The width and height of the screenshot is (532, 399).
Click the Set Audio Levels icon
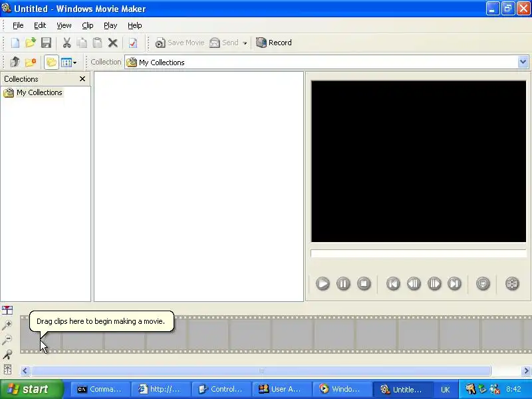7,370
